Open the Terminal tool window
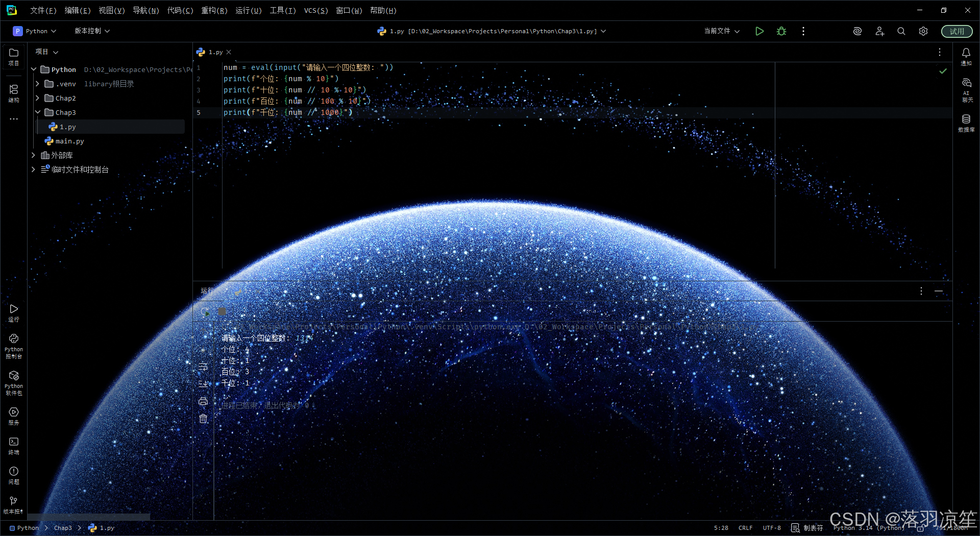 tap(14, 446)
